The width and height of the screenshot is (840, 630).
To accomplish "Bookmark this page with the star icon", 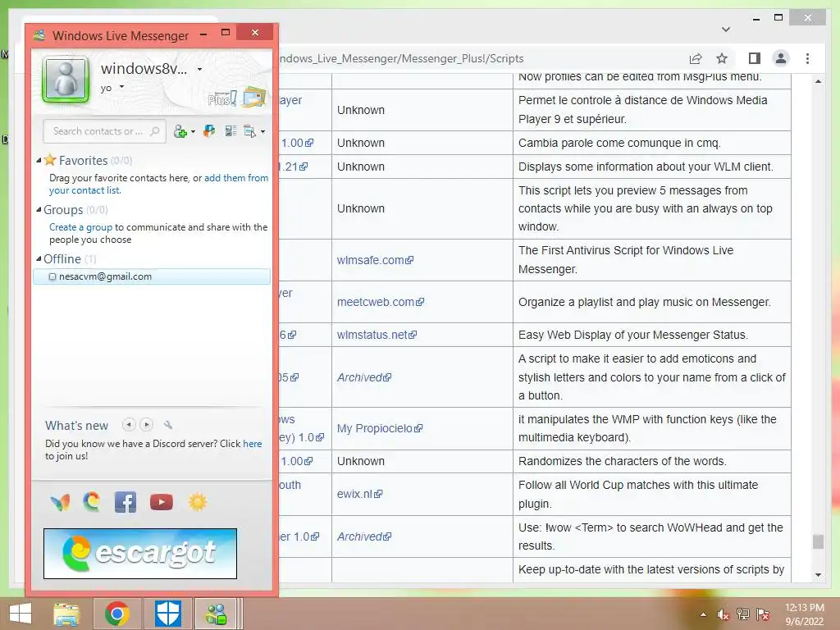I will click(x=722, y=58).
